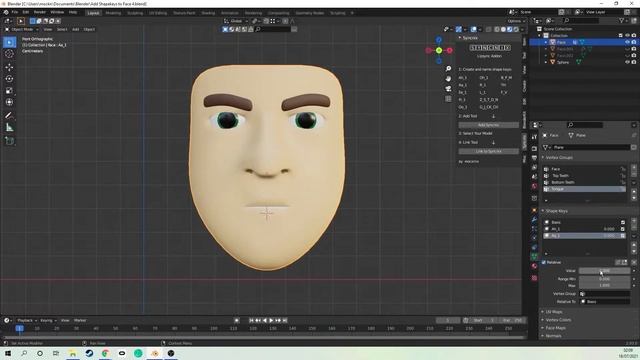Screen dimensions: 640x360
Task: Select Tongue vertex group row
Action: (x=584, y=189)
